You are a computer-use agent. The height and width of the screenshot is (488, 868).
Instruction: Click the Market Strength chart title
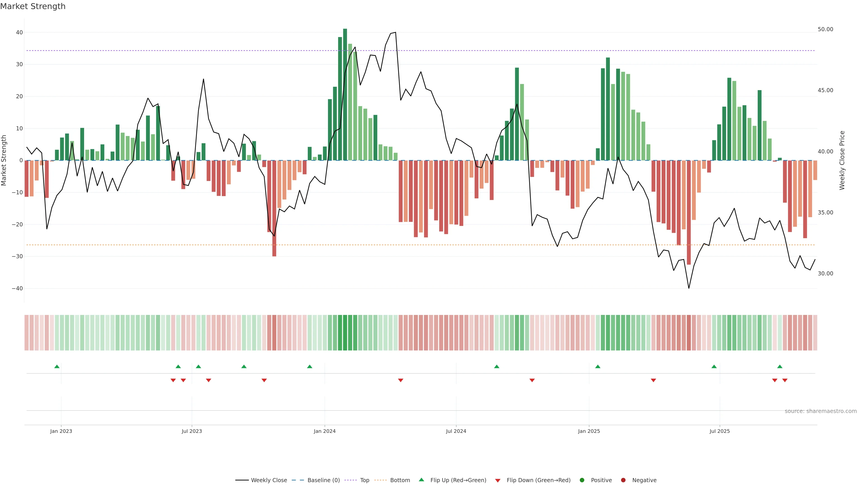tap(33, 6)
